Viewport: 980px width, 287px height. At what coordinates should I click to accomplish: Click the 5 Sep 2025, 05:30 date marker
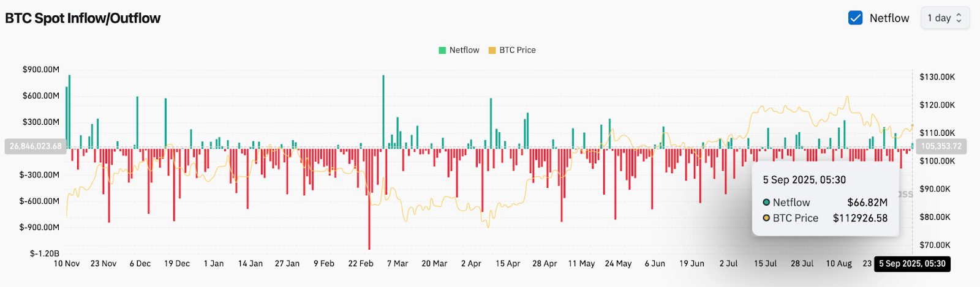click(912, 264)
